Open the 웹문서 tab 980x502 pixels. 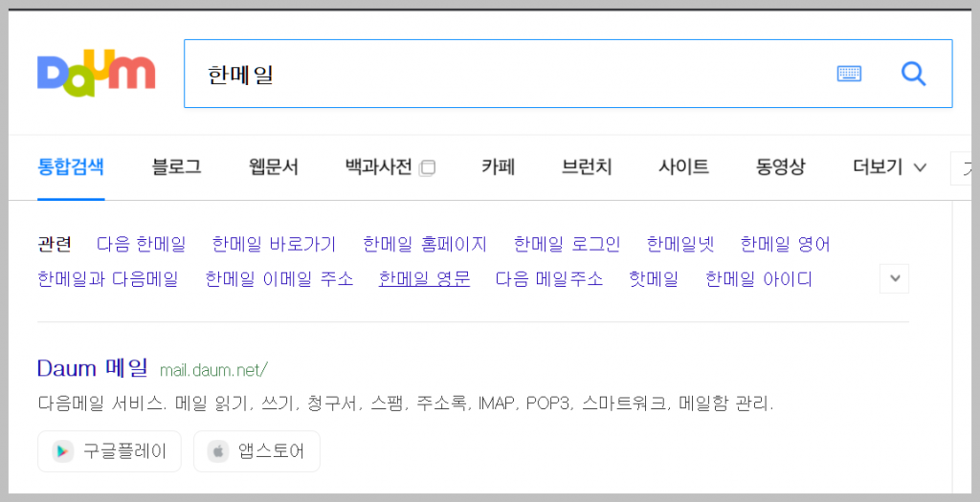[x=273, y=166]
